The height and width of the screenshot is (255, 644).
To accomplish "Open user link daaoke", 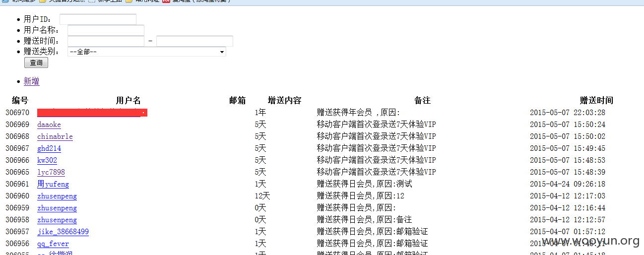I will coord(49,125).
